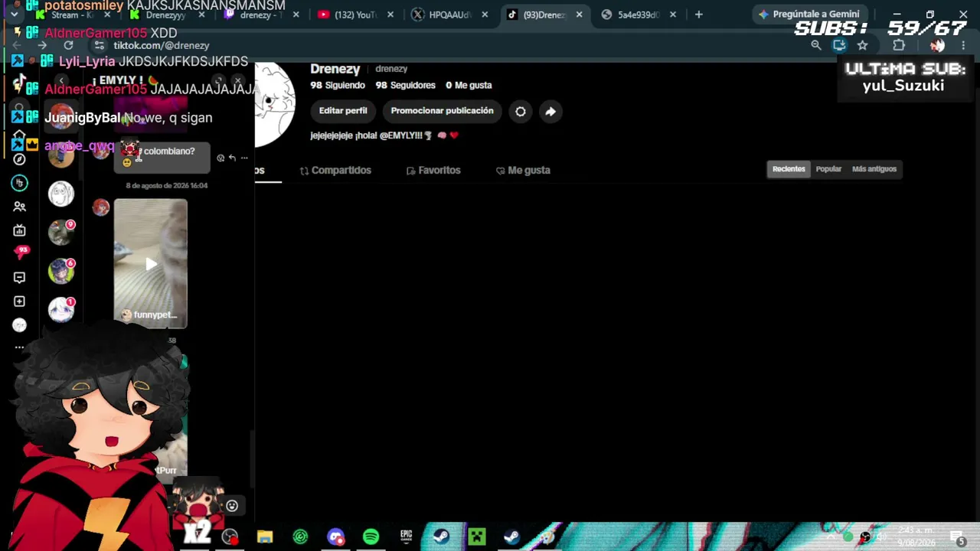Image resolution: width=980 pixels, height=551 pixels.
Task: Switch to the Drenezyyy Kick tab
Action: tap(167, 15)
